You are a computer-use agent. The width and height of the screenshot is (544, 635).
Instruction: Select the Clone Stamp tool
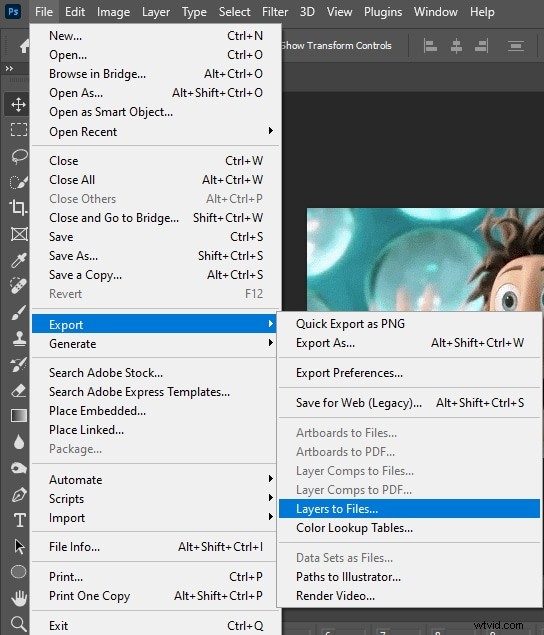click(x=19, y=338)
